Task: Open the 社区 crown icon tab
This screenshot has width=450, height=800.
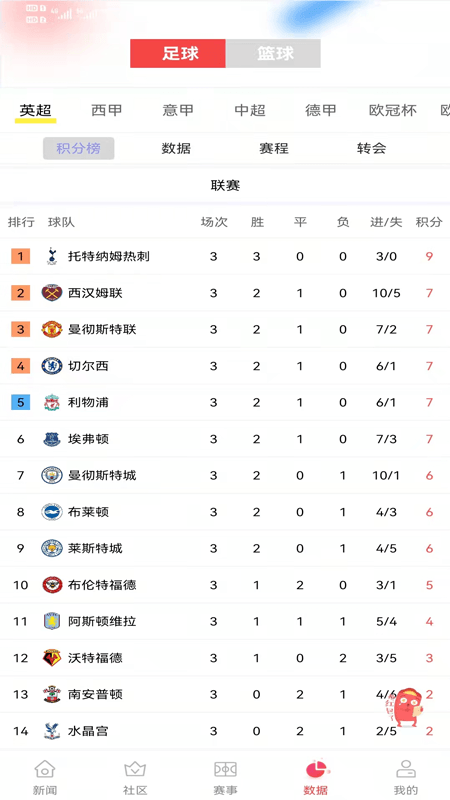Action: pyautogui.click(x=135, y=769)
